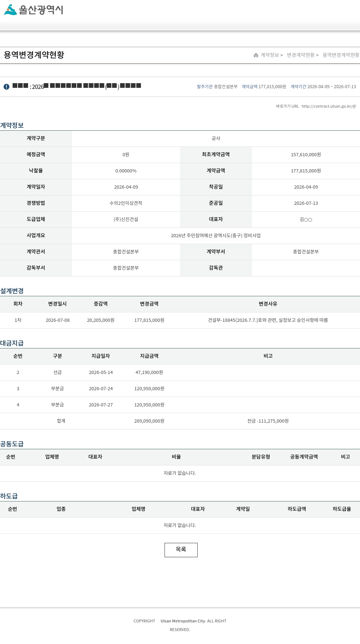Select the 용역변경계약현황 breadcrumb item
Image resolution: width=360 pixels, height=644 pixels.
click(341, 55)
